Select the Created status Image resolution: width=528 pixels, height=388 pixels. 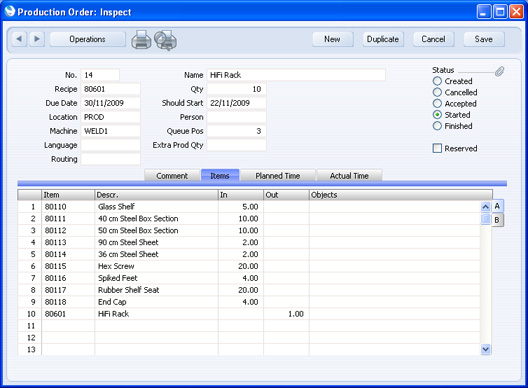click(437, 81)
